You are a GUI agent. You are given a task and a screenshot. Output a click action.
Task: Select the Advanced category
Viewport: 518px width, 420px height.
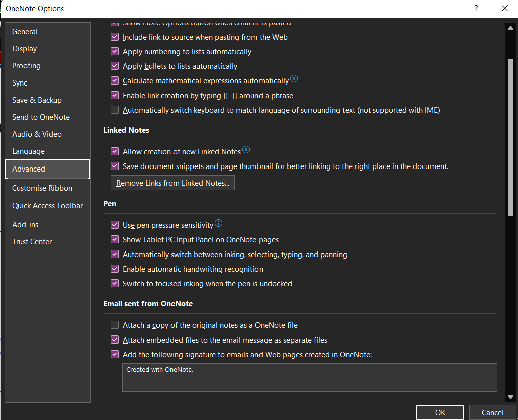[48, 169]
